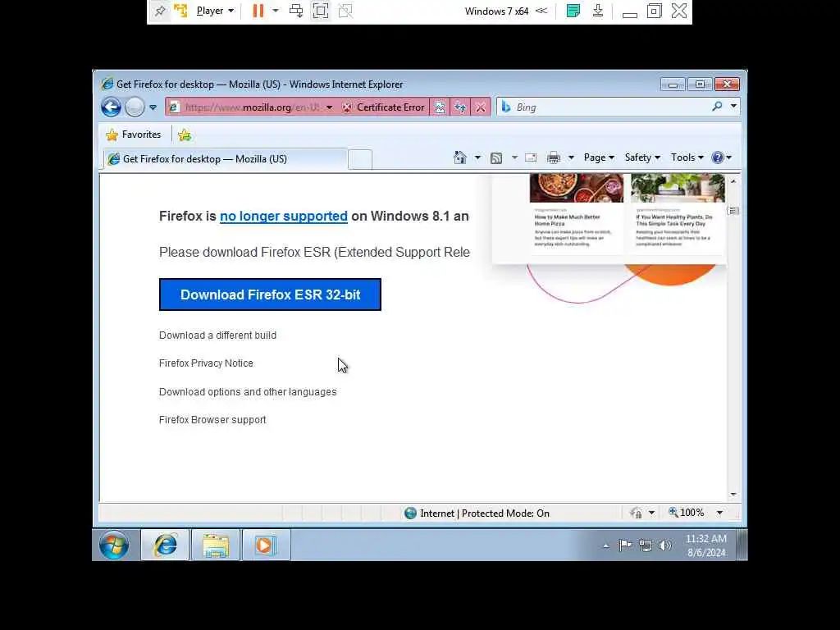Image resolution: width=840 pixels, height=630 pixels.
Task: Select the Get Firefox for desktop tab
Action: (225, 158)
